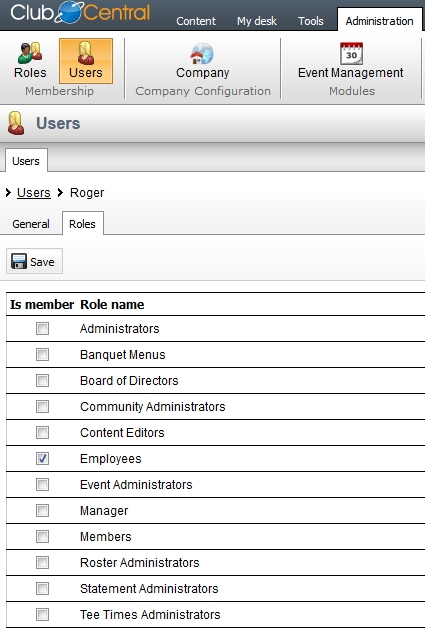Click the Club Central globe logo

69,12
